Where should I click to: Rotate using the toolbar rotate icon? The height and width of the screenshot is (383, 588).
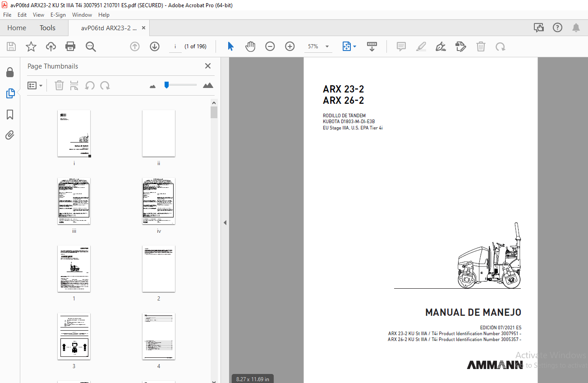click(x=501, y=46)
